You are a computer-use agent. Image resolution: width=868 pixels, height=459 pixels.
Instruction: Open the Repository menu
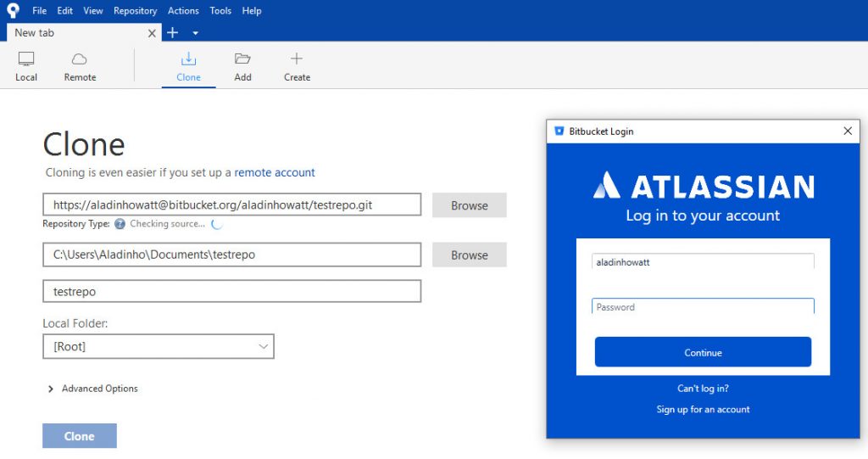point(135,10)
